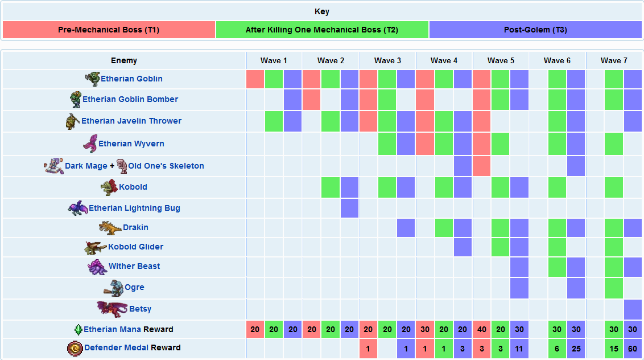
Task: Click the Etherian Wyvern sprite icon
Action: click(90, 144)
